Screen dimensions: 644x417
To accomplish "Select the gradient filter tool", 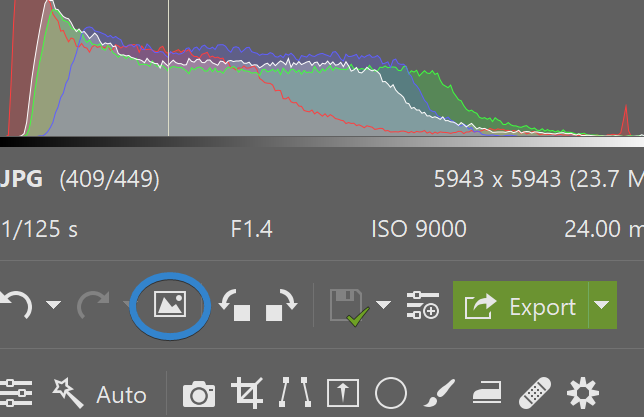I will click(x=342, y=393).
